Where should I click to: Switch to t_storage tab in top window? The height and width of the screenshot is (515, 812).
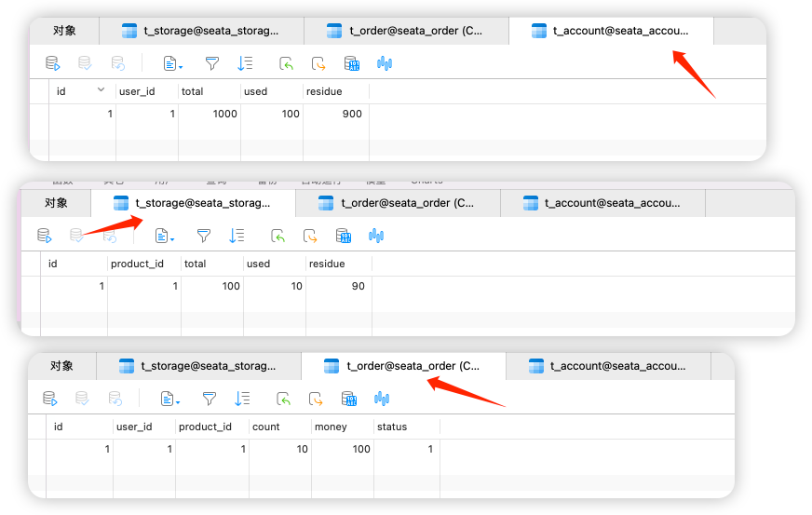pyautogui.click(x=201, y=31)
